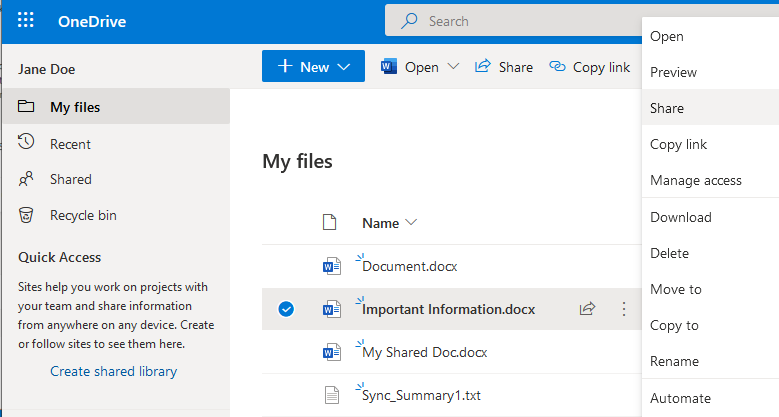Select Manage access from the context menu
The height and width of the screenshot is (417, 779).
coord(710,180)
